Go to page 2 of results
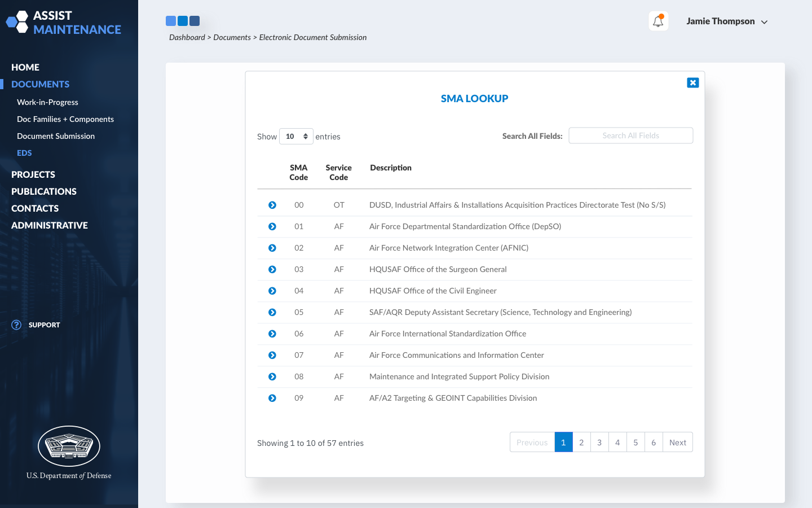The image size is (812, 508). coord(581,442)
